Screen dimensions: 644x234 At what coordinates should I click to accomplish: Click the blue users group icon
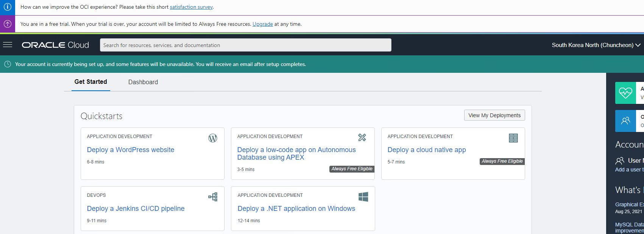pos(625,121)
